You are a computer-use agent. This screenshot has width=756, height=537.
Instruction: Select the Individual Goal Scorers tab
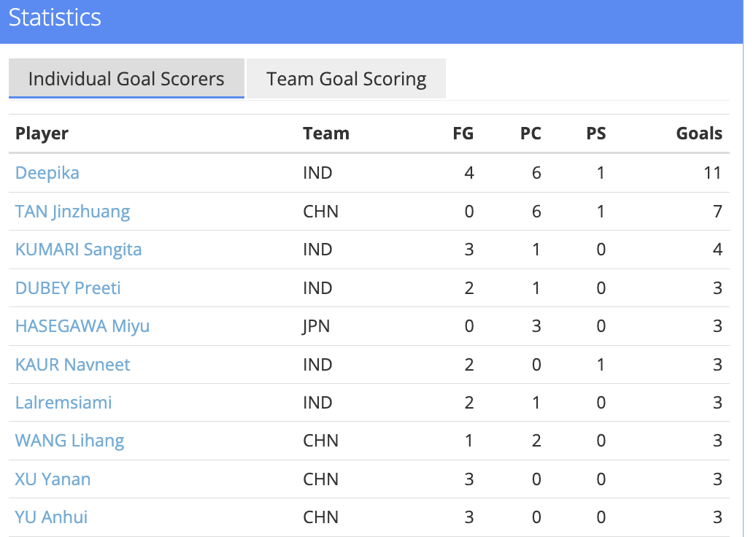[126, 79]
